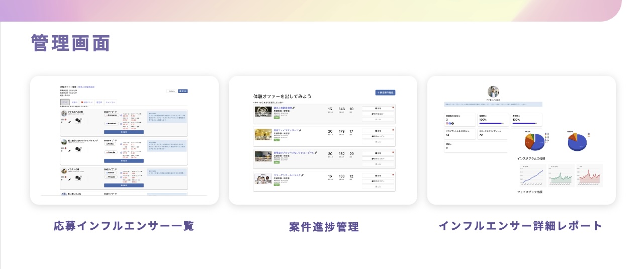644x269 pixels.
Task: Click the Facebook SNS type button
Action: [112, 124]
